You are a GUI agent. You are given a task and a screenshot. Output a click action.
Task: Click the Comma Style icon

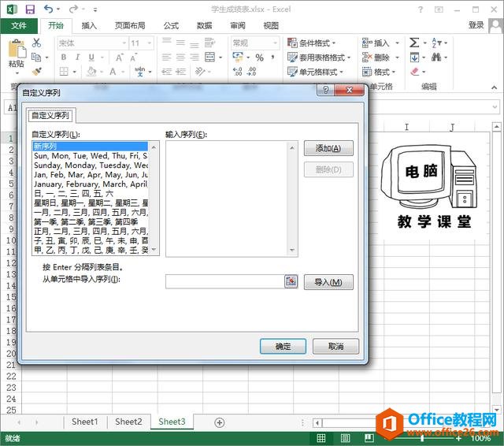point(273,58)
